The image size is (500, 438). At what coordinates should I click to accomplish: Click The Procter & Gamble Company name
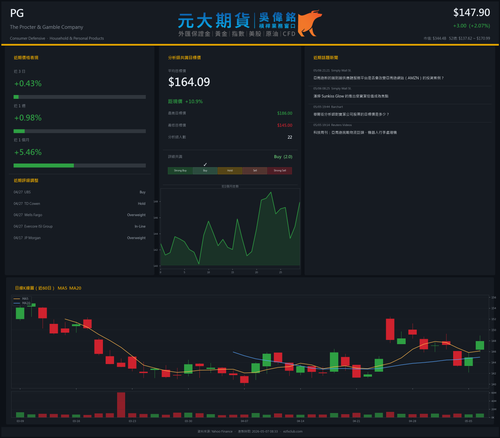47,27
